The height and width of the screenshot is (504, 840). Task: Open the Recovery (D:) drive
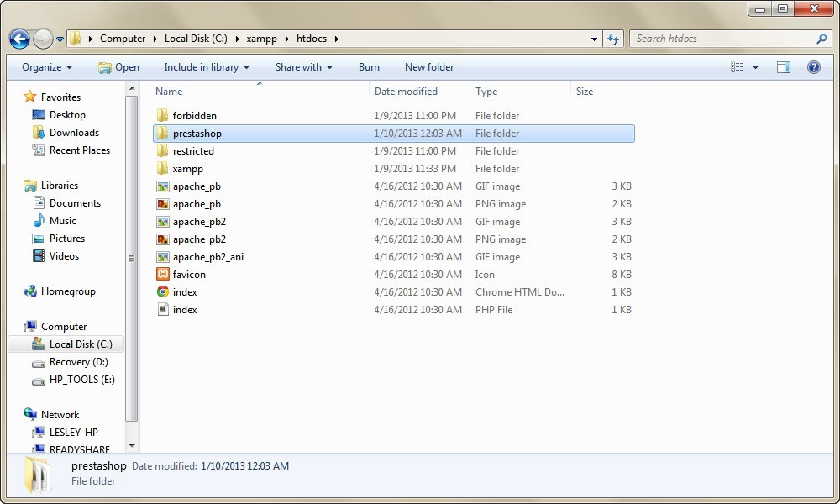click(79, 362)
